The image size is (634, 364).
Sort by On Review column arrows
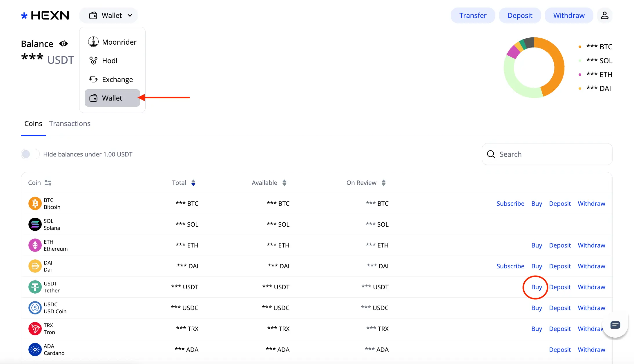[384, 183]
